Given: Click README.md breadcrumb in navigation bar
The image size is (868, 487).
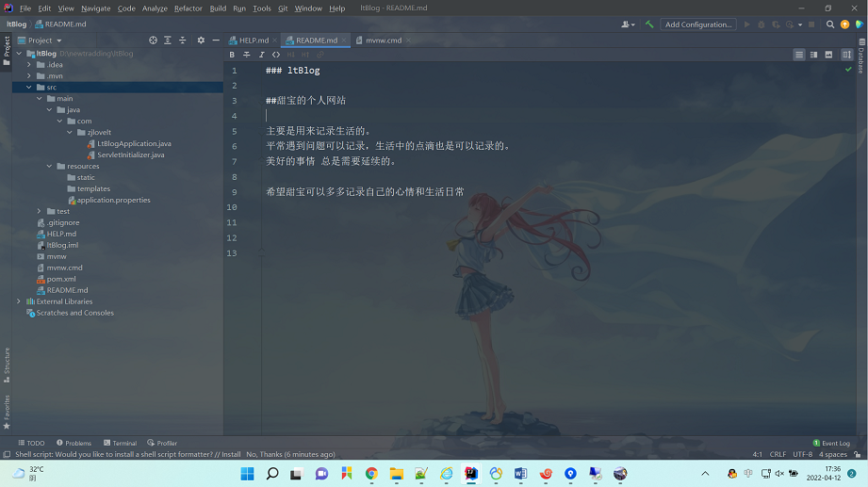Looking at the screenshot, I should point(61,24).
